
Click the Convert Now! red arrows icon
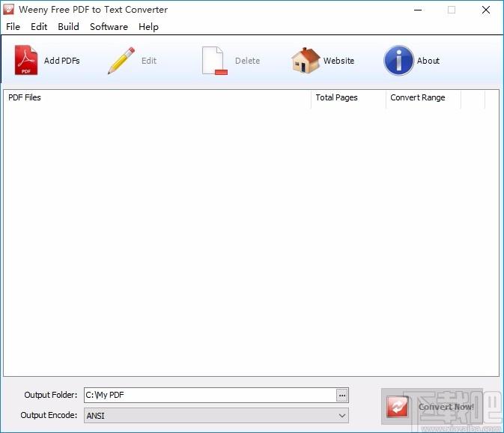[398, 407]
